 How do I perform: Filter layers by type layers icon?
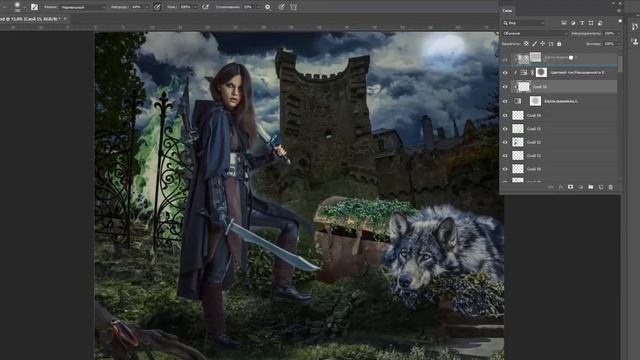click(x=582, y=23)
